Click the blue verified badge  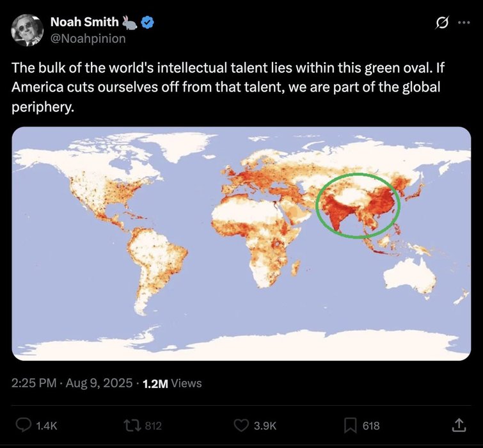pos(147,23)
